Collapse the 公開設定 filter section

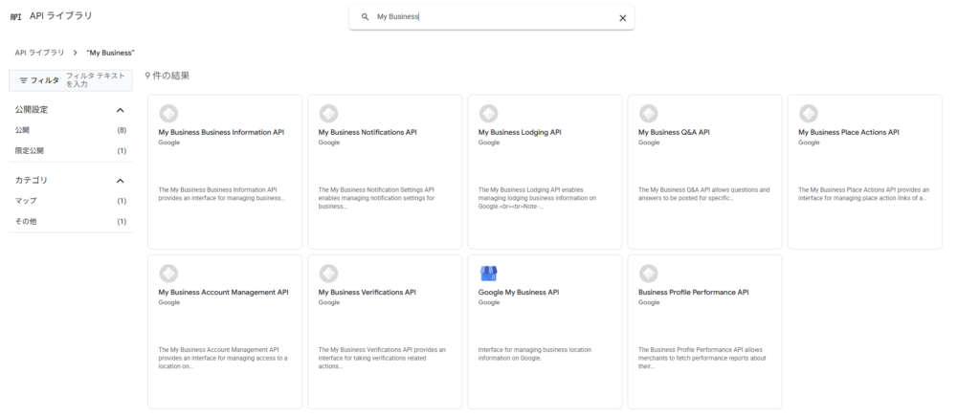(120, 110)
